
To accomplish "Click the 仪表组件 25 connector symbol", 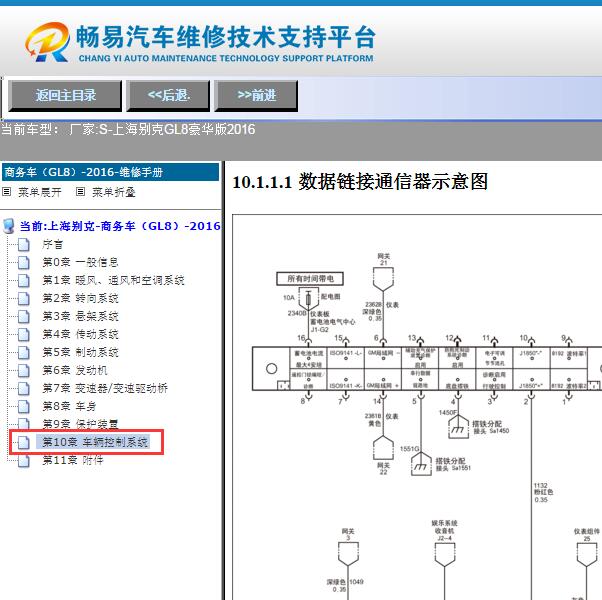I will coord(587,555).
